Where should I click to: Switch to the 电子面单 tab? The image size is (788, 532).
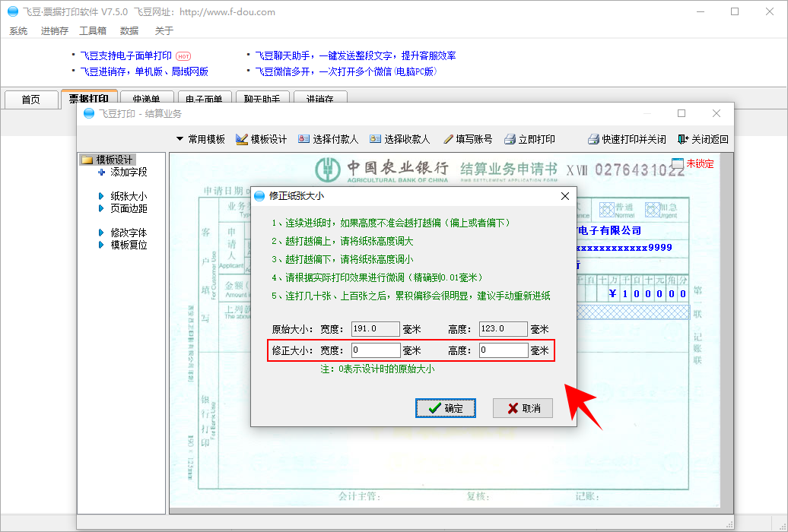point(204,99)
